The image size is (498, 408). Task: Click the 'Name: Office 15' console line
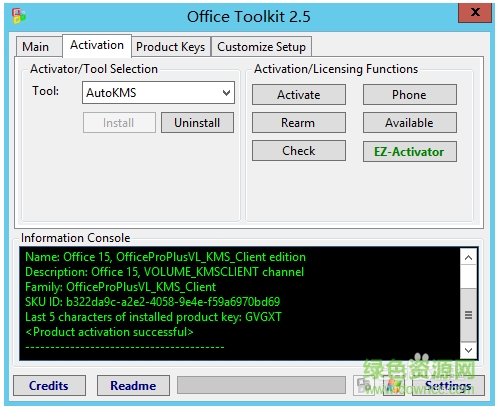tap(165, 257)
